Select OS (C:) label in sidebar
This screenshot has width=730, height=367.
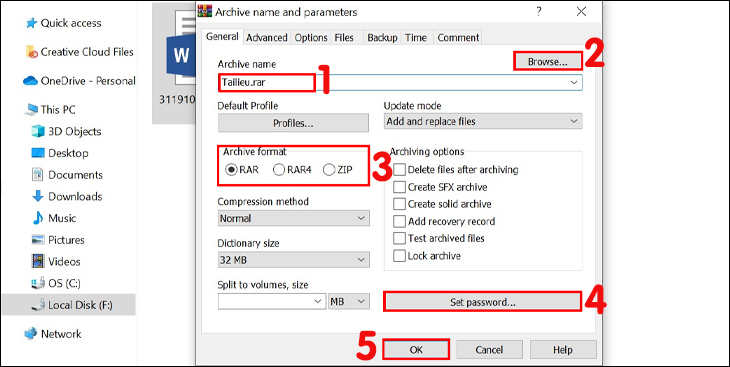tap(65, 283)
